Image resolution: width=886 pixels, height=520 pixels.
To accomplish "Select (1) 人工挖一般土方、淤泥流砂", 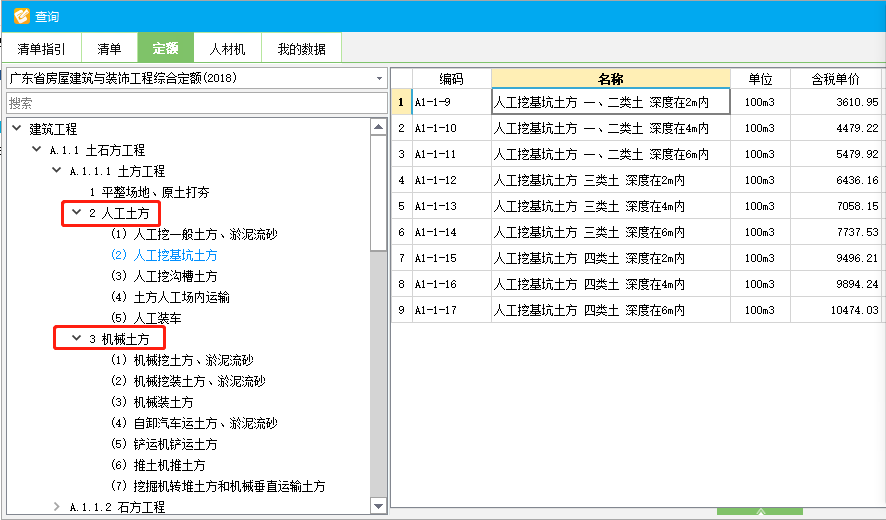I will (194, 233).
